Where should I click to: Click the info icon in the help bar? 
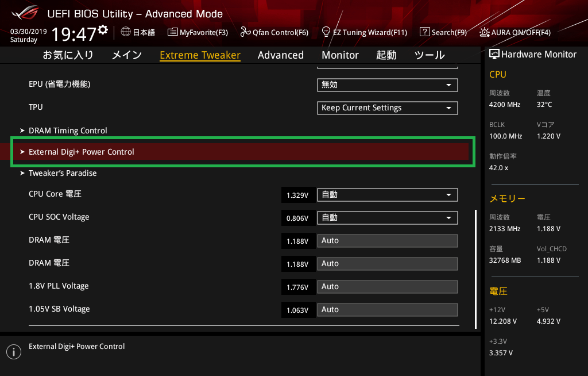coord(14,352)
